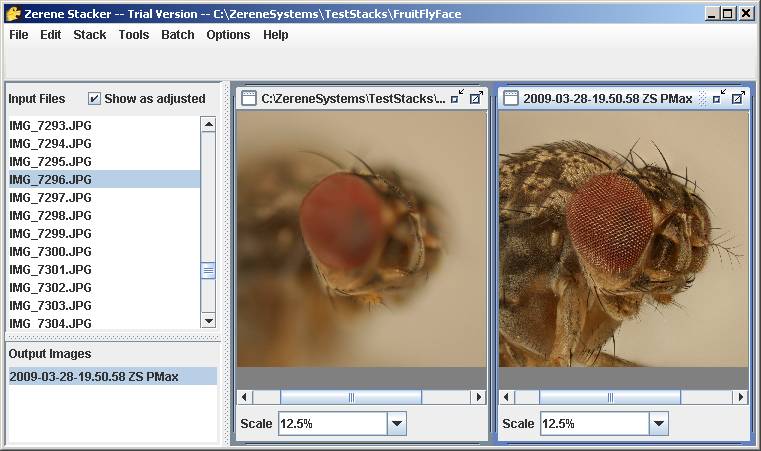Click the source image window menu icon
The height and width of the screenshot is (451, 761).
tap(248, 98)
